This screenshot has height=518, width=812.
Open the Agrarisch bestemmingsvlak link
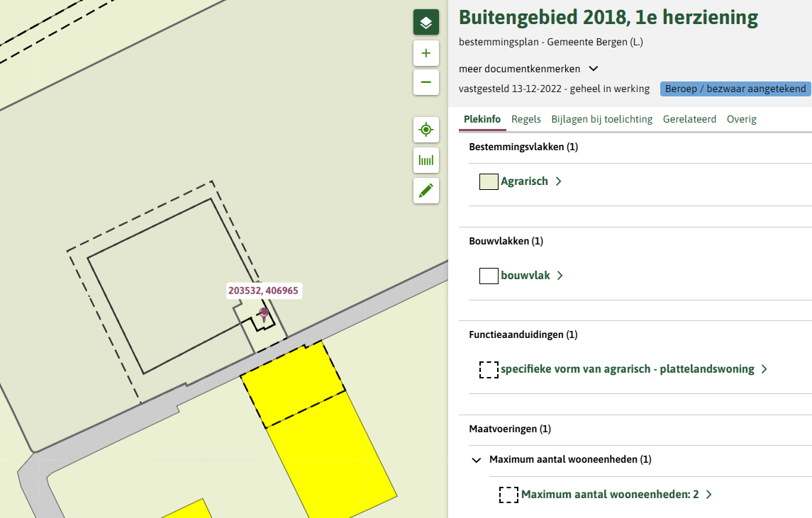(x=524, y=181)
